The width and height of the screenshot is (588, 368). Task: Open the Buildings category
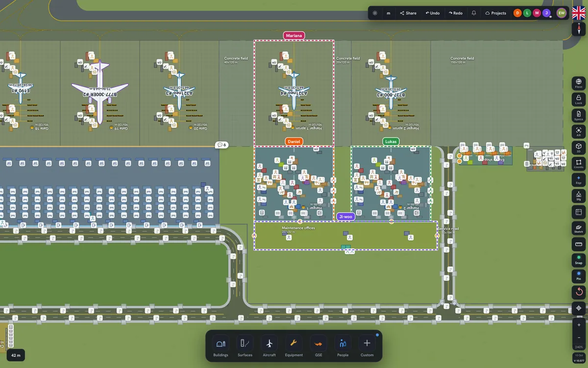tap(220, 346)
